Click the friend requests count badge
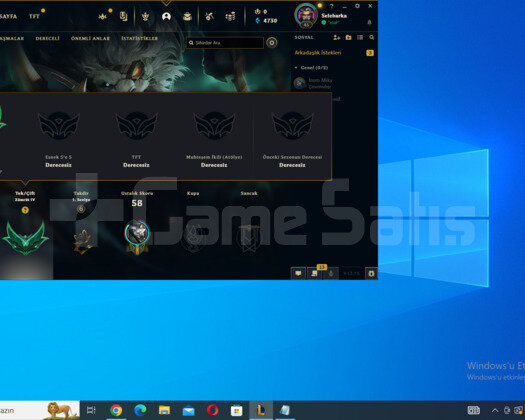The height and width of the screenshot is (420, 525). coord(370,53)
